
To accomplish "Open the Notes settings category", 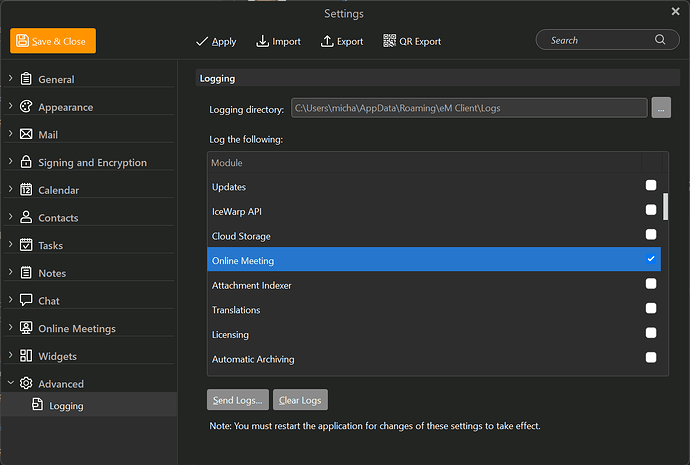I will 52,273.
